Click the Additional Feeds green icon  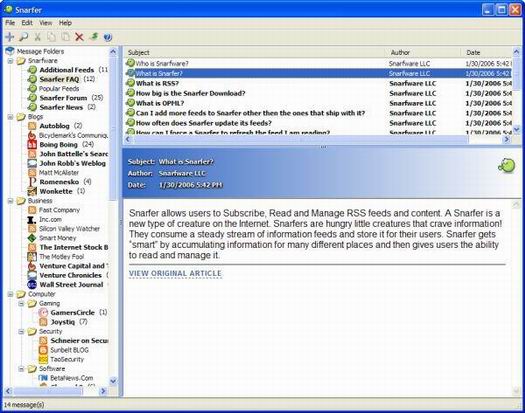tap(32, 70)
